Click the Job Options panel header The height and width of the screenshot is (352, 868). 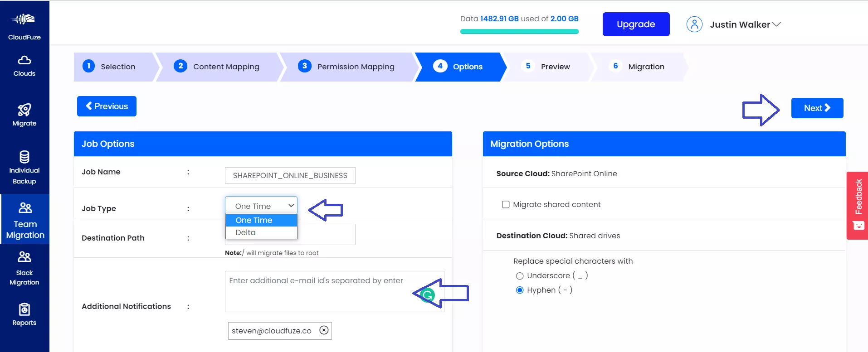(263, 144)
